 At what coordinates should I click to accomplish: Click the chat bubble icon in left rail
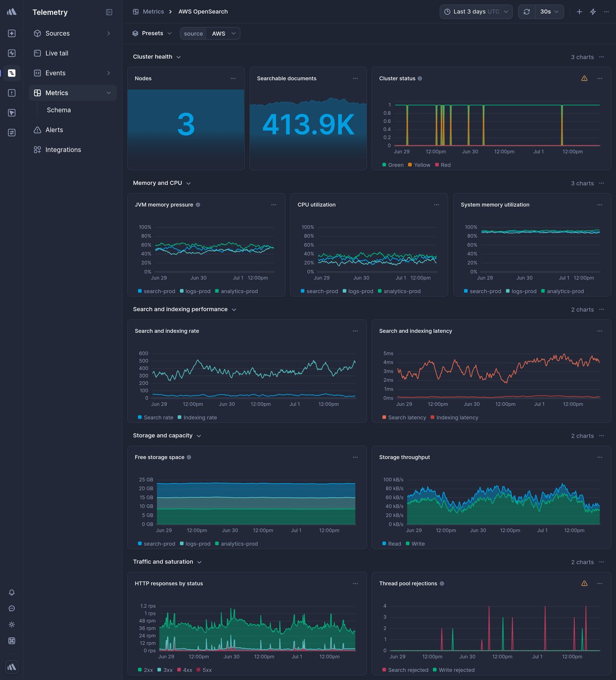[12, 609]
